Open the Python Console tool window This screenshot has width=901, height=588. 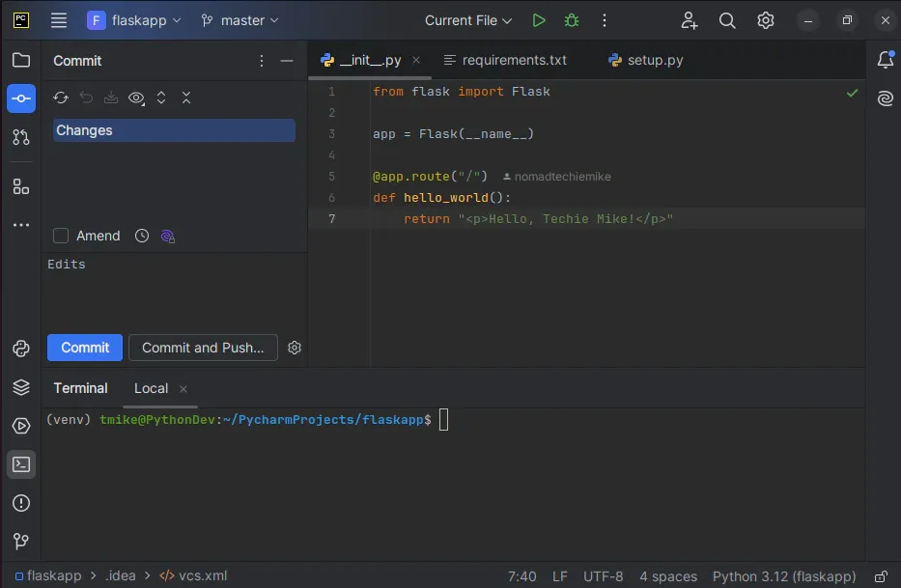(21, 349)
